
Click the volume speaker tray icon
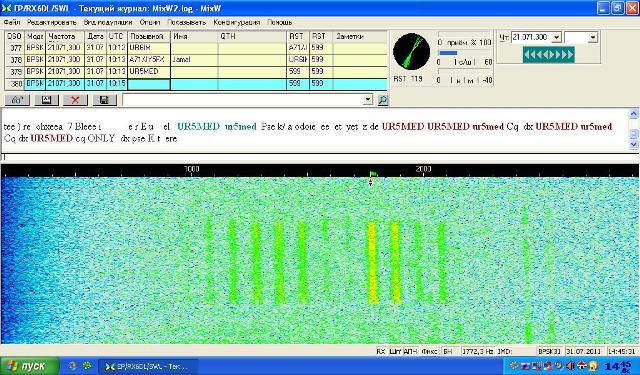(x=570, y=366)
